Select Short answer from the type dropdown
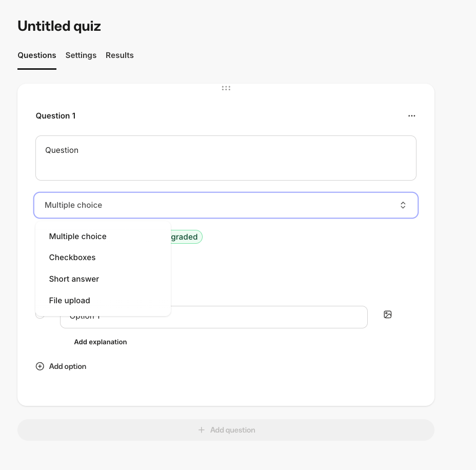476x470 pixels. pyautogui.click(x=74, y=279)
